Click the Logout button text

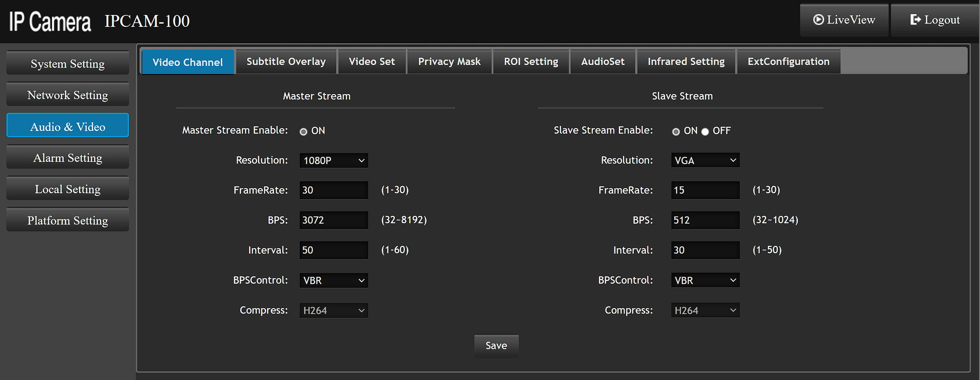[942, 20]
